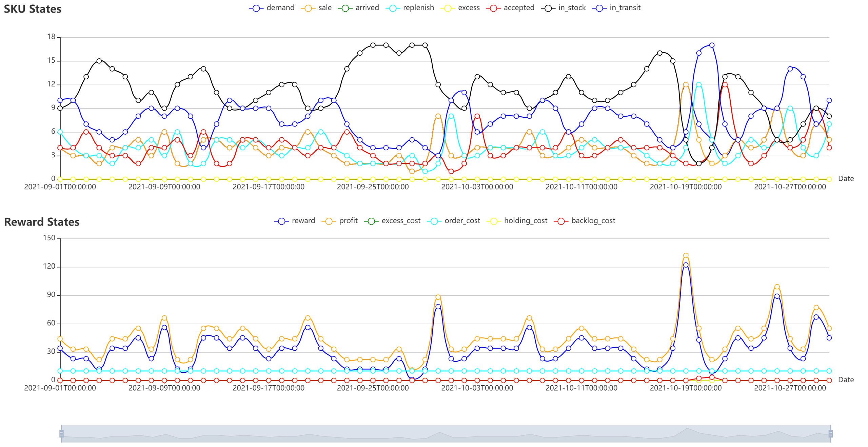Click the profit peak point above 120
868x447 pixels.
pos(686,255)
